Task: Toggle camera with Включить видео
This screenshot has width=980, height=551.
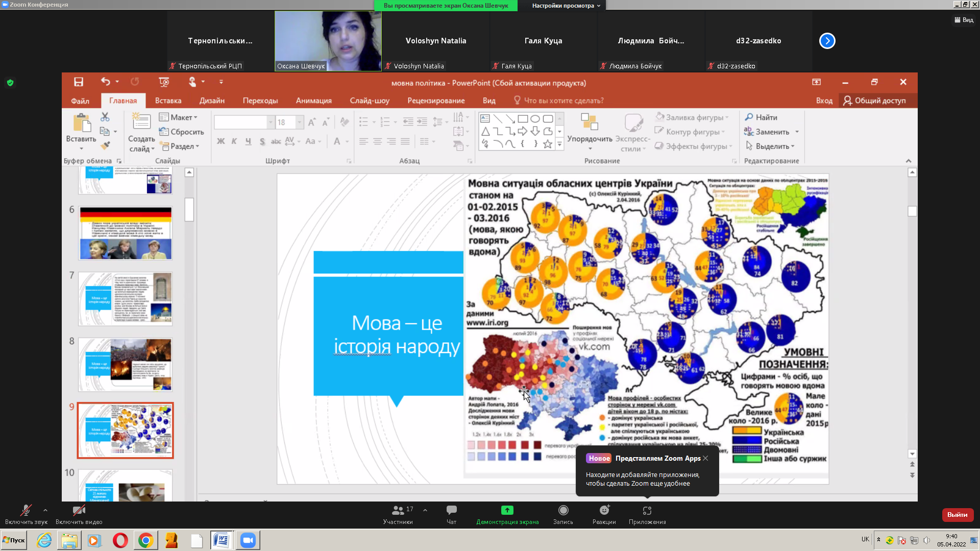Action: 79,511
